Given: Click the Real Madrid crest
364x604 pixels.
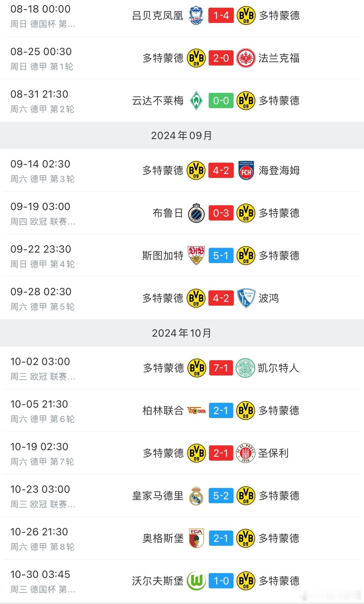Looking at the screenshot, I should pos(196,496).
